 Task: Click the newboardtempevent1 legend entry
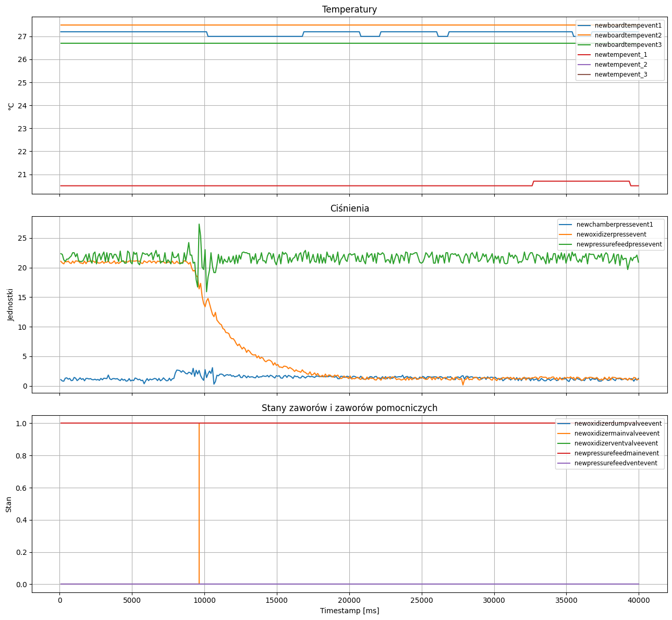tap(628, 25)
